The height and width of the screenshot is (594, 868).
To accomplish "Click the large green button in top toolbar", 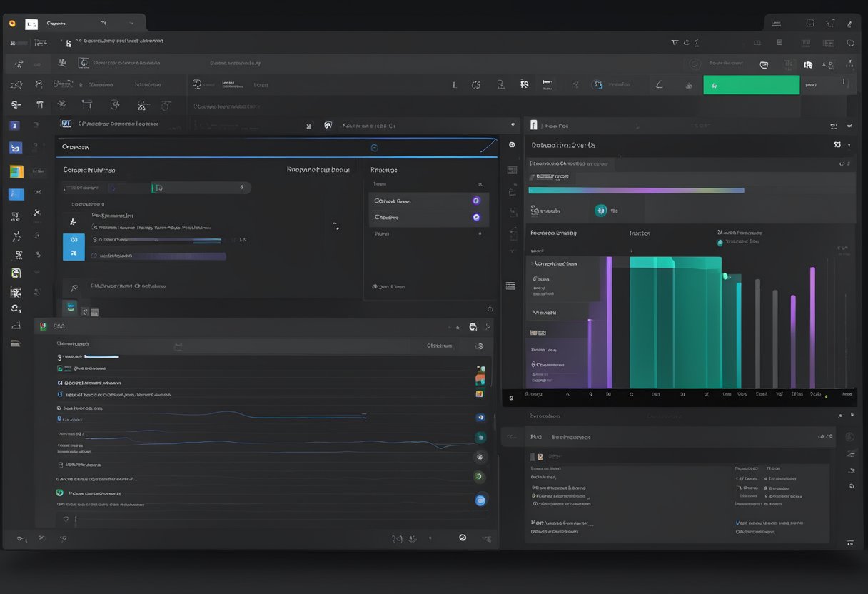I will point(751,85).
